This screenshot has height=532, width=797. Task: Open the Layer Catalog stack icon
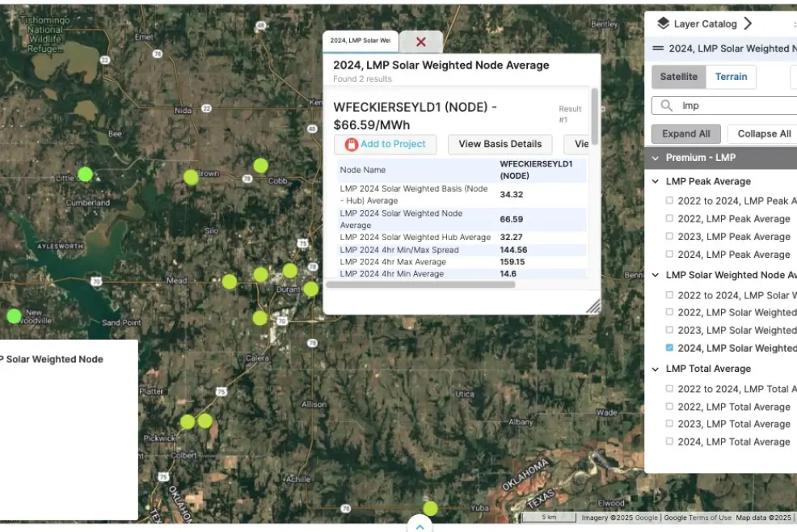pyautogui.click(x=663, y=23)
